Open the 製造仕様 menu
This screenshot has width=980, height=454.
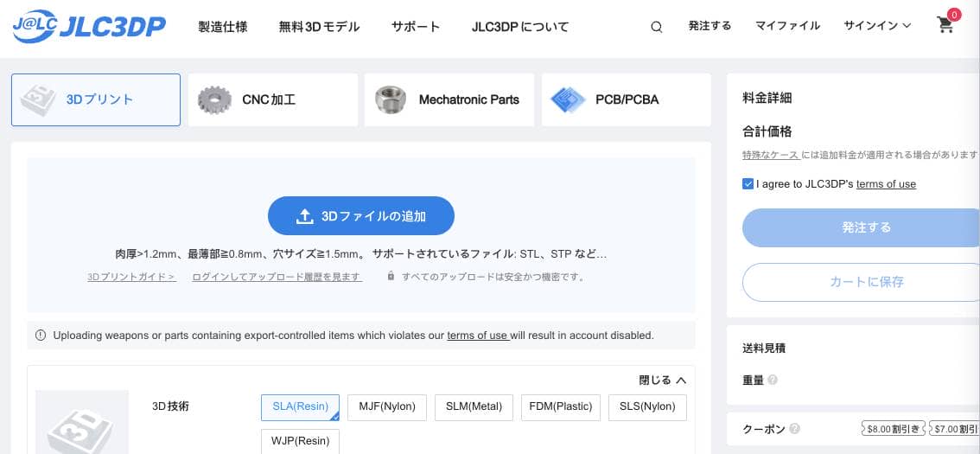(x=223, y=27)
